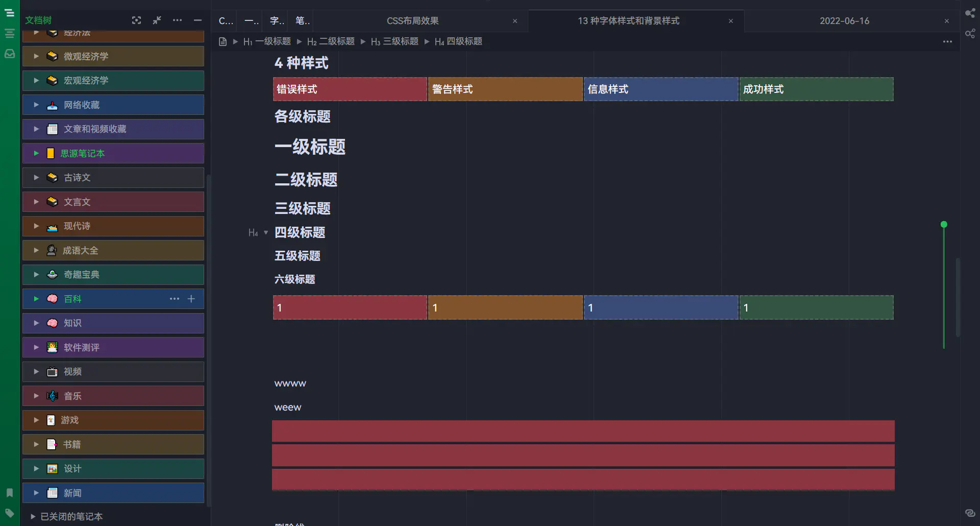The height and width of the screenshot is (526, 980).
Task: Click the green 成功样式 block
Action: tap(817, 89)
